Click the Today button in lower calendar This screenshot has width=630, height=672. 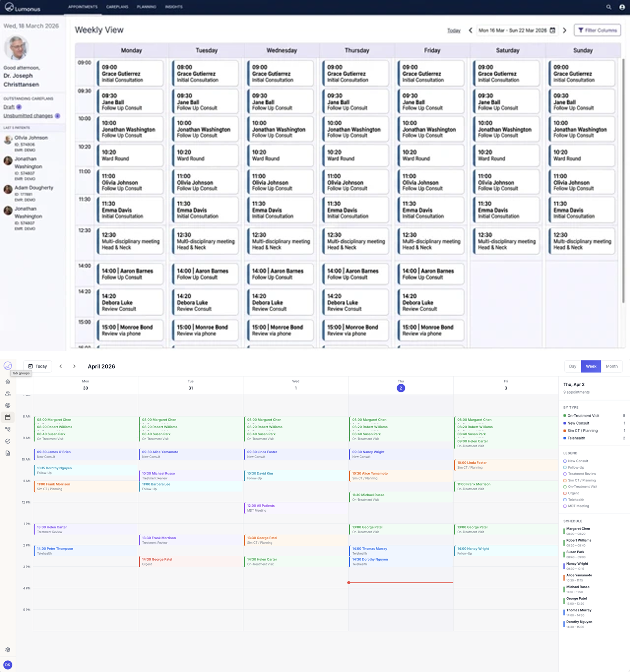click(x=38, y=366)
